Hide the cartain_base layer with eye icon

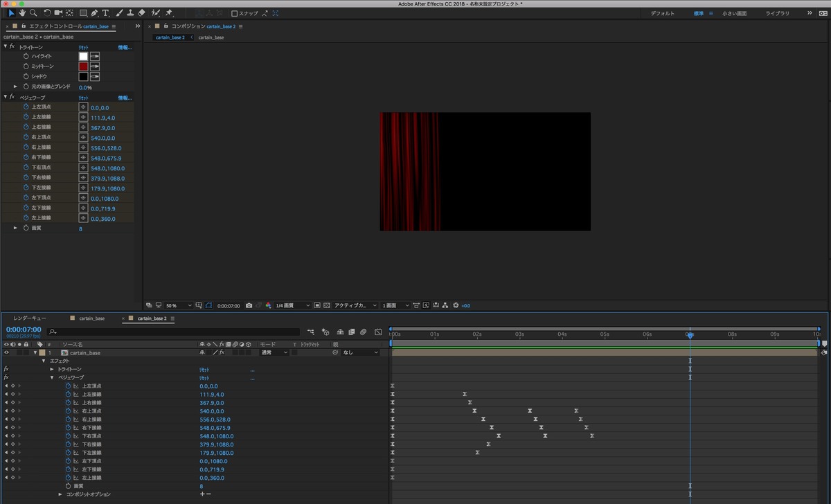(6, 352)
